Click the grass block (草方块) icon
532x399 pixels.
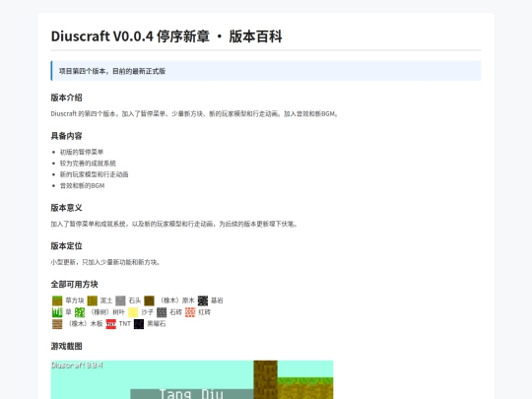(x=57, y=300)
